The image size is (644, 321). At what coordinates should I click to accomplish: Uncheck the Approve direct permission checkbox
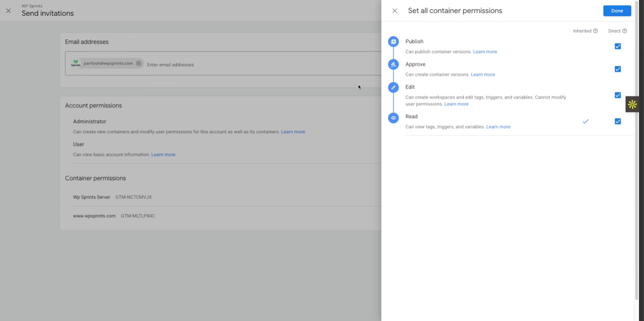(x=617, y=69)
